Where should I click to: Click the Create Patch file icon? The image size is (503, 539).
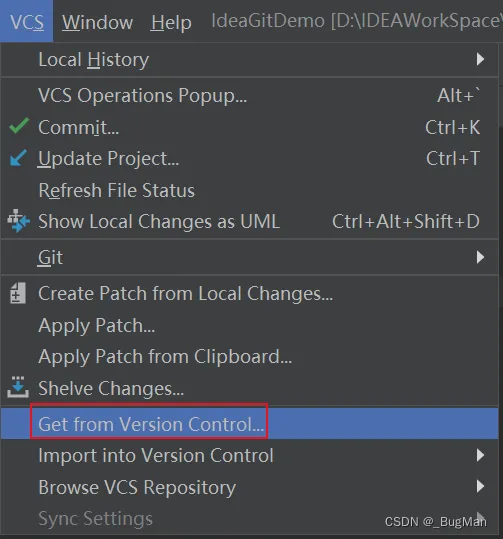[x=18, y=293]
